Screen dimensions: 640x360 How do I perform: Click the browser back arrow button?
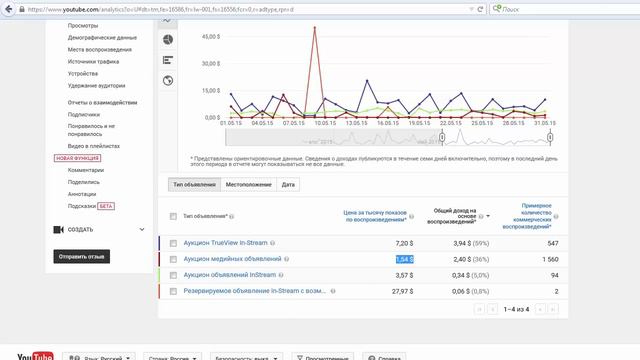click(x=8, y=9)
